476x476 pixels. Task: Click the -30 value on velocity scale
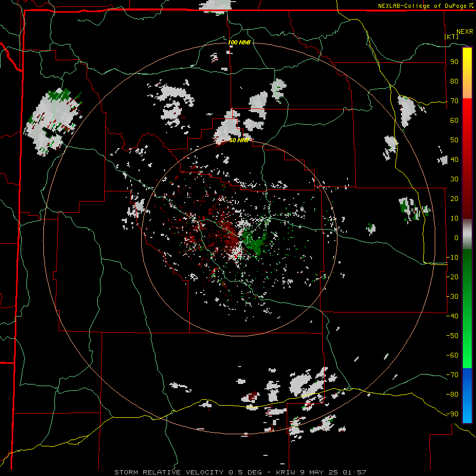pyautogui.click(x=452, y=297)
